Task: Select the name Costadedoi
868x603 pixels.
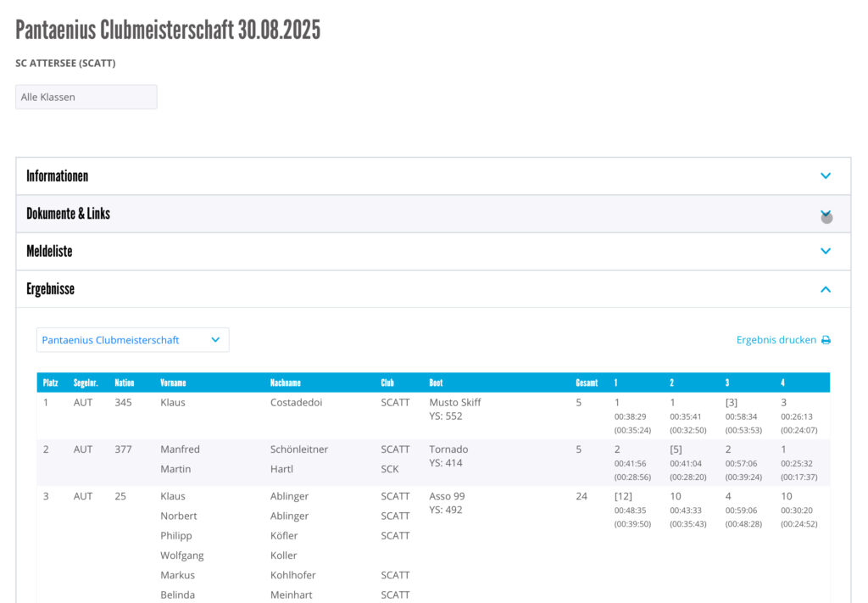Action: (x=296, y=403)
